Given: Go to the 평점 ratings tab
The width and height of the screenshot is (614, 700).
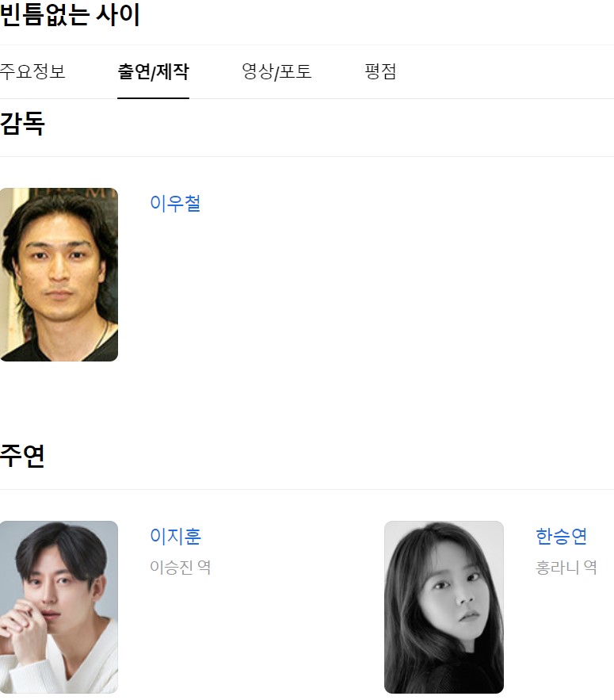Looking at the screenshot, I should click(x=380, y=71).
